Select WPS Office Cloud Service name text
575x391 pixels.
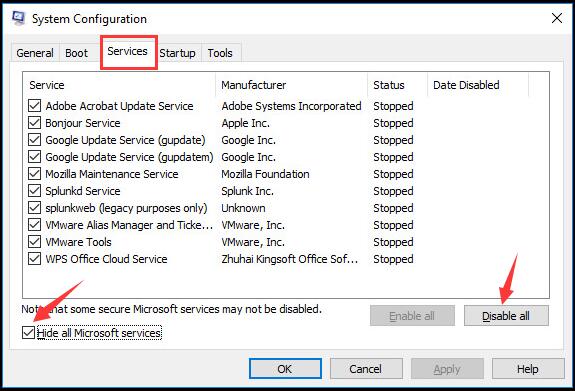click(106, 259)
